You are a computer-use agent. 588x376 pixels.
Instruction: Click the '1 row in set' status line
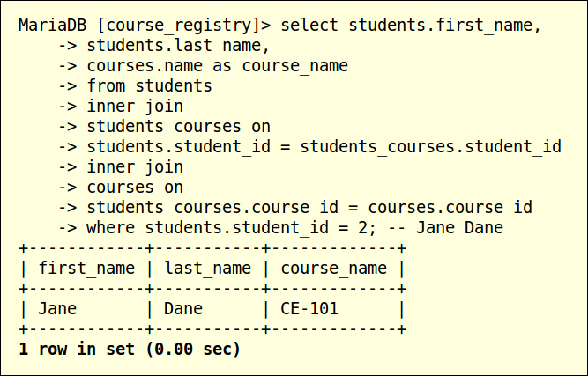point(130,349)
